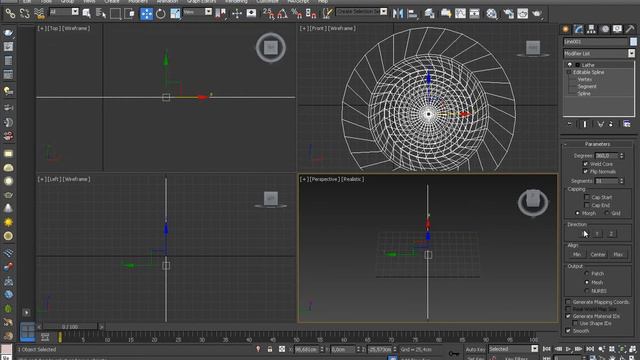Open Select by Name dialog
Image resolution: width=640 pixels, height=360 pixels.
pos(100,13)
